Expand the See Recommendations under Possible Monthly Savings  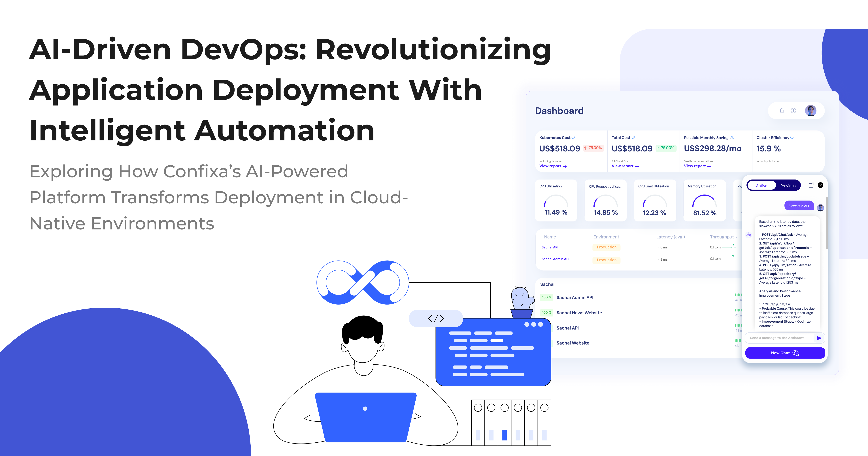698,161
